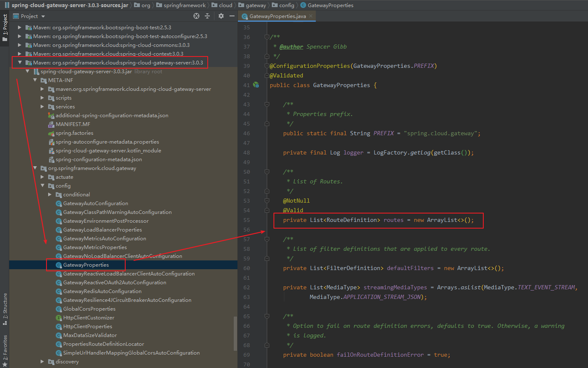Toggle fold marker on line 65 comment

coord(267,316)
